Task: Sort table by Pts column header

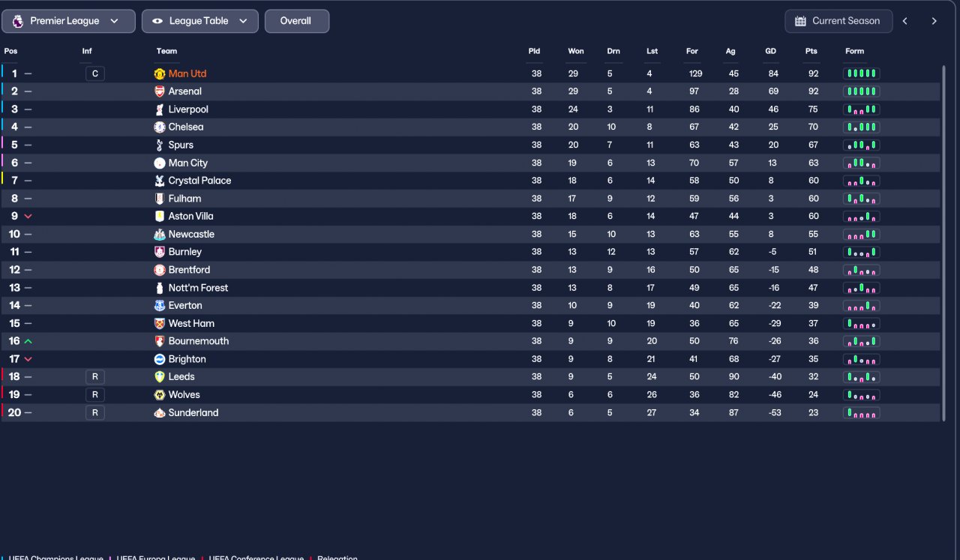Action: pos(811,51)
